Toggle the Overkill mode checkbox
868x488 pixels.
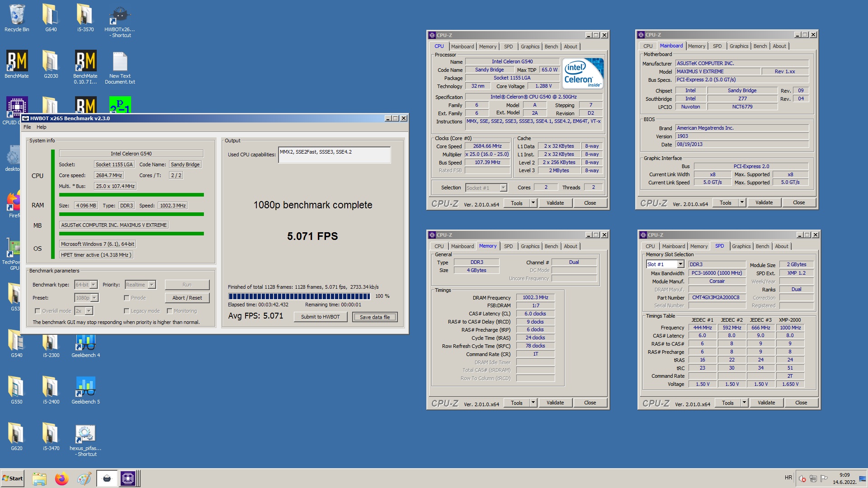coord(38,311)
